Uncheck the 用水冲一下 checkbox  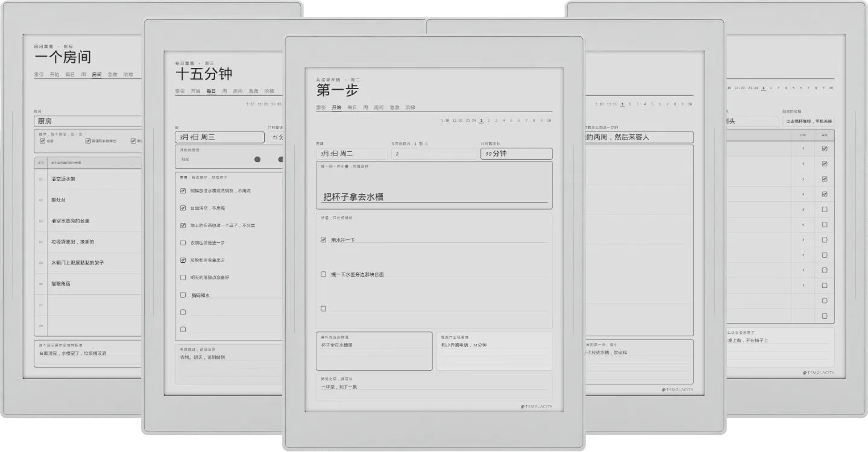[x=323, y=240]
